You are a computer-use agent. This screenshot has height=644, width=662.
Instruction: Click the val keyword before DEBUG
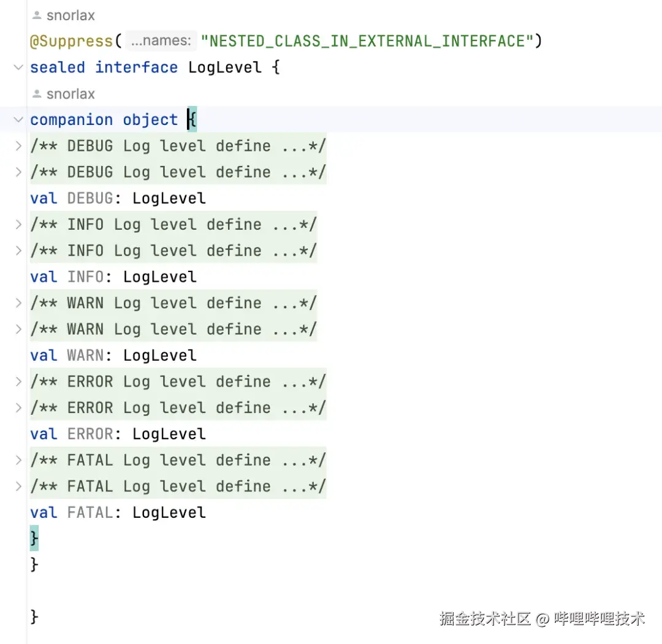click(44, 199)
